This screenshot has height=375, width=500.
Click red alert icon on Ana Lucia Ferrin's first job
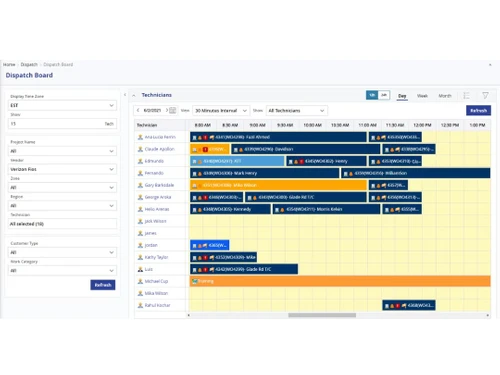(x=205, y=137)
